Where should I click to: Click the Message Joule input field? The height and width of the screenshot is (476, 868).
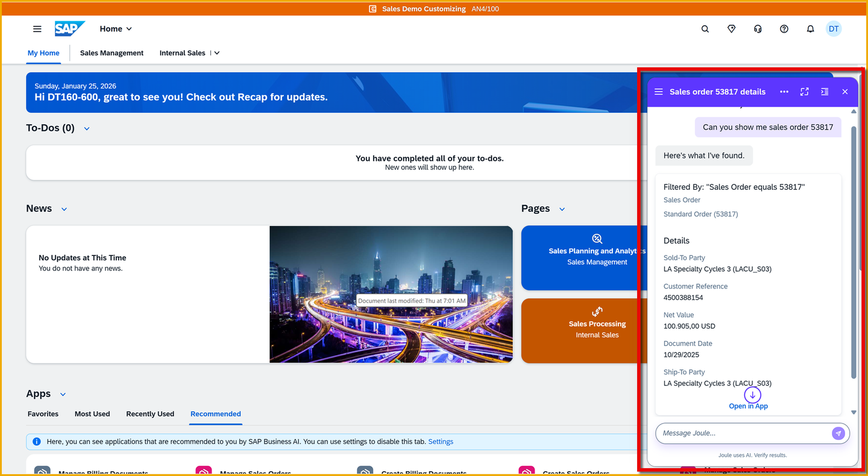[744, 433]
